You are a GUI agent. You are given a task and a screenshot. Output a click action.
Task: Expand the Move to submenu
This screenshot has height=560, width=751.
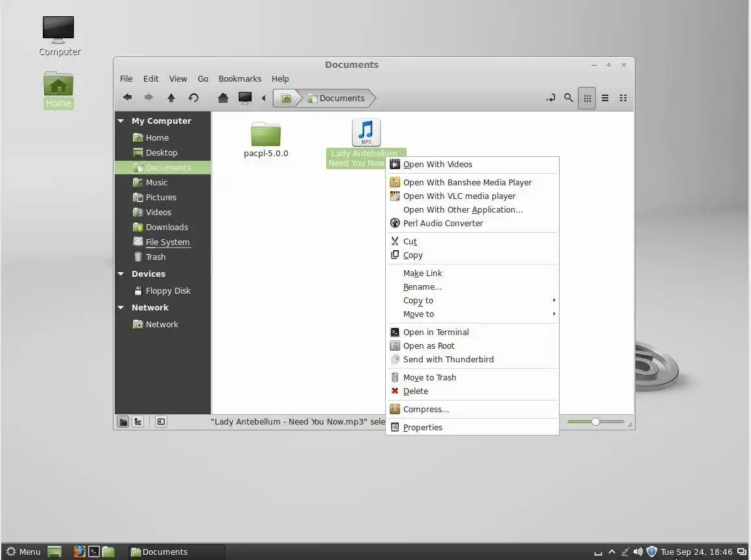tap(472, 314)
